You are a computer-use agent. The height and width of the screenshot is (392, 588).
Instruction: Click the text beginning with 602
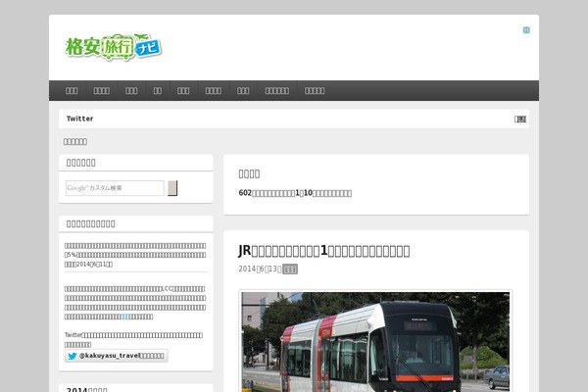[295, 193]
